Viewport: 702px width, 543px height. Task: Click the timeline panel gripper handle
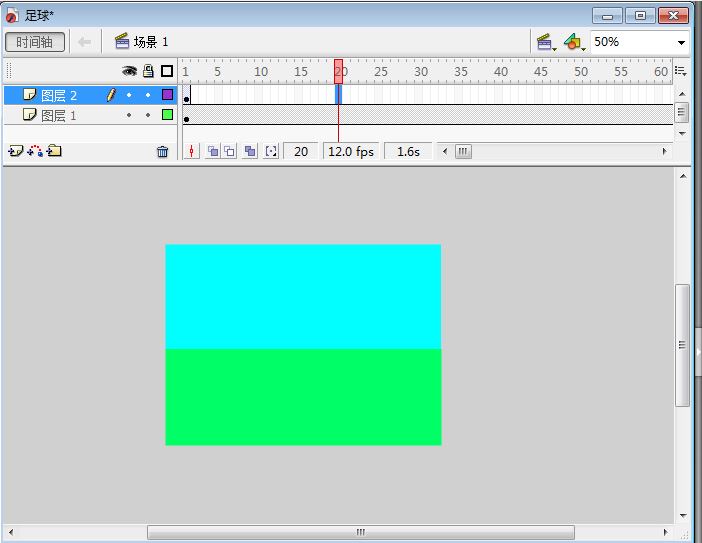[9, 71]
